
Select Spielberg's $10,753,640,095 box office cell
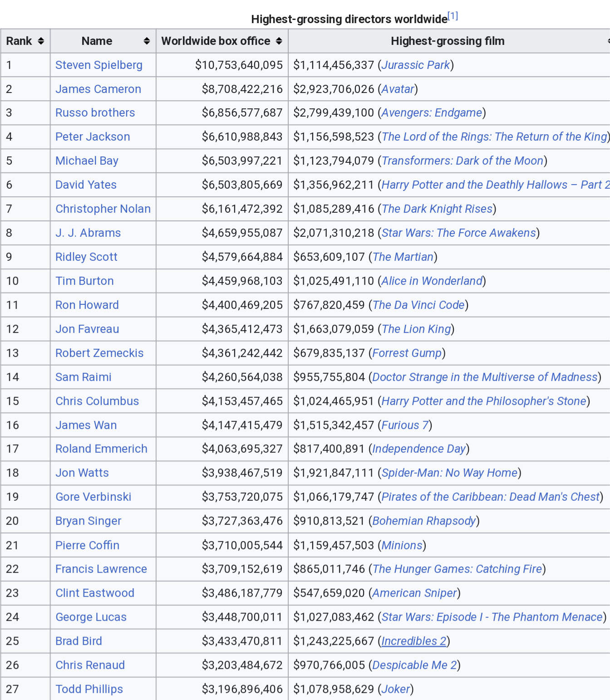(222, 65)
